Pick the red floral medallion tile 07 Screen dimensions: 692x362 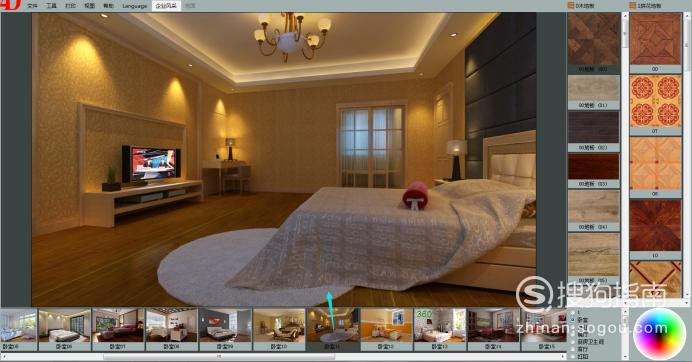[655, 105]
